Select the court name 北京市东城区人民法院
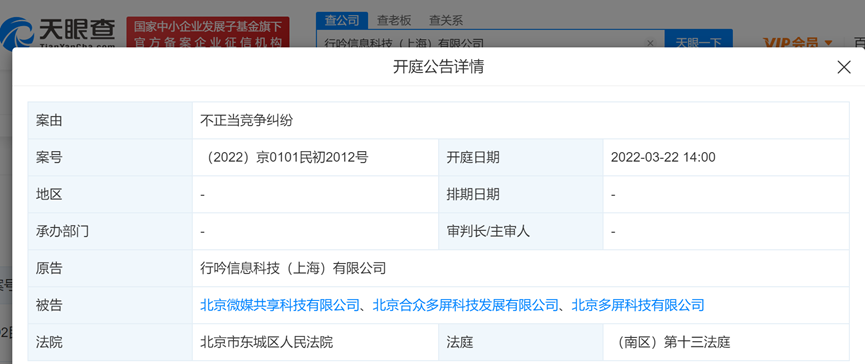 pyautogui.click(x=266, y=342)
